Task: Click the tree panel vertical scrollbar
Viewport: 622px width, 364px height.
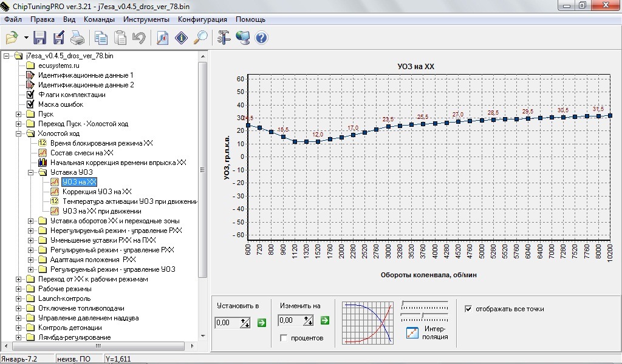Action: point(203,196)
